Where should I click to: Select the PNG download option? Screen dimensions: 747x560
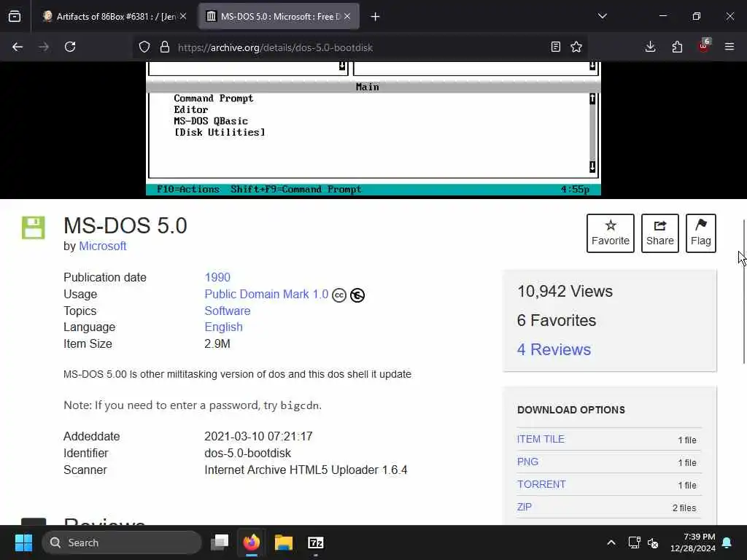point(527,462)
